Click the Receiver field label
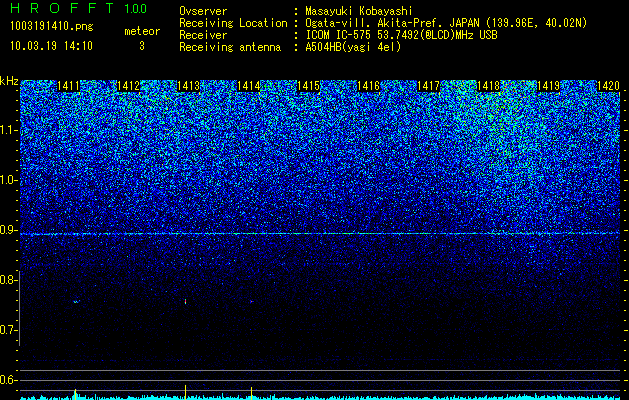629x400 pixels. click(203, 35)
